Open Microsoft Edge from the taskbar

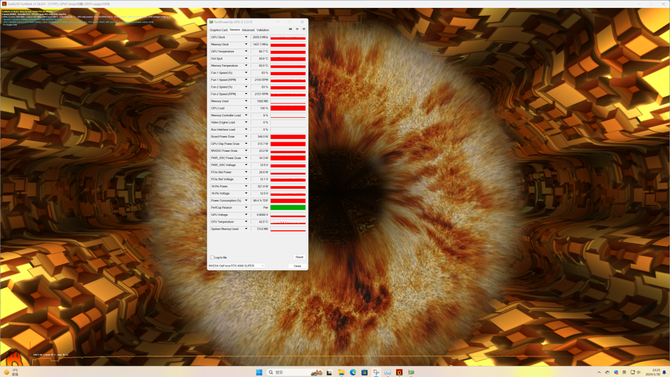click(x=353, y=372)
